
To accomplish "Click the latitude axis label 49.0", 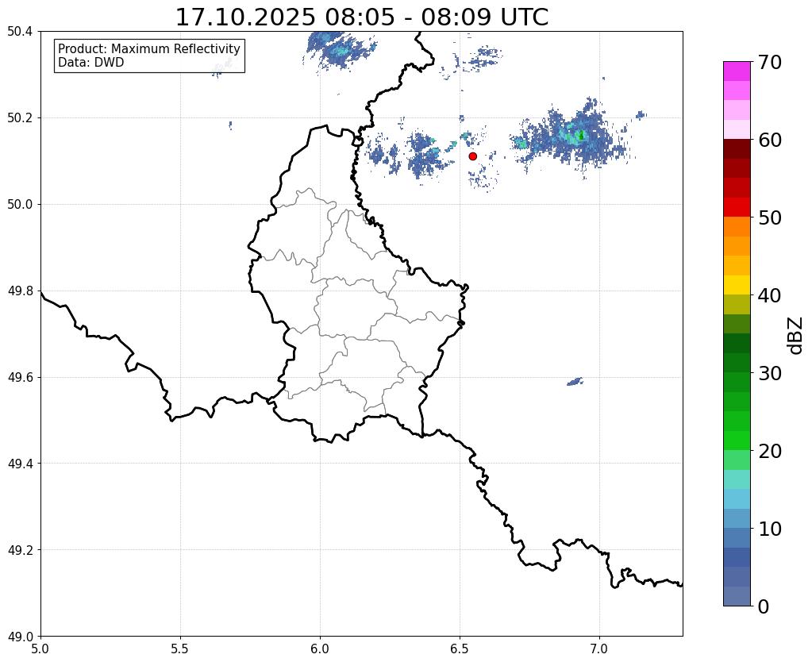I will click(x=20, y=637).
